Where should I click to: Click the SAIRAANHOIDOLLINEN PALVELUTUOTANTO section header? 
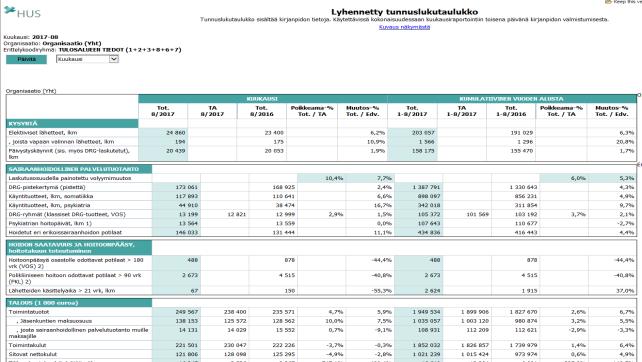79,169
